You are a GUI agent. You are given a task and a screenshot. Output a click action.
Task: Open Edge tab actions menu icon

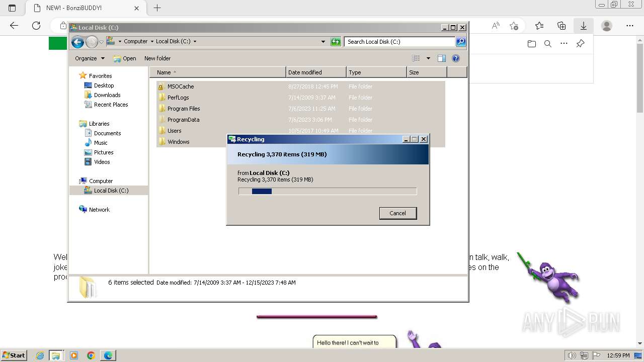click(12, 8)
